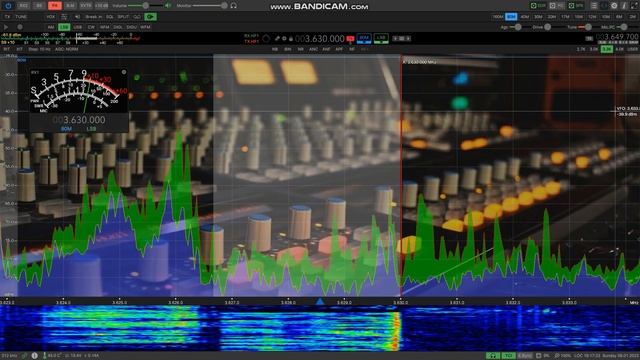The height and width of the screenshot is (360, 640).
Task: Switch mode to DIGU
Action: point(131,27)
